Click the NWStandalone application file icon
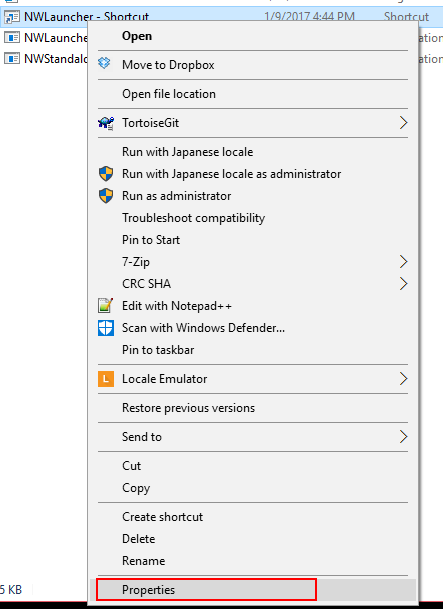 (12, 59)
